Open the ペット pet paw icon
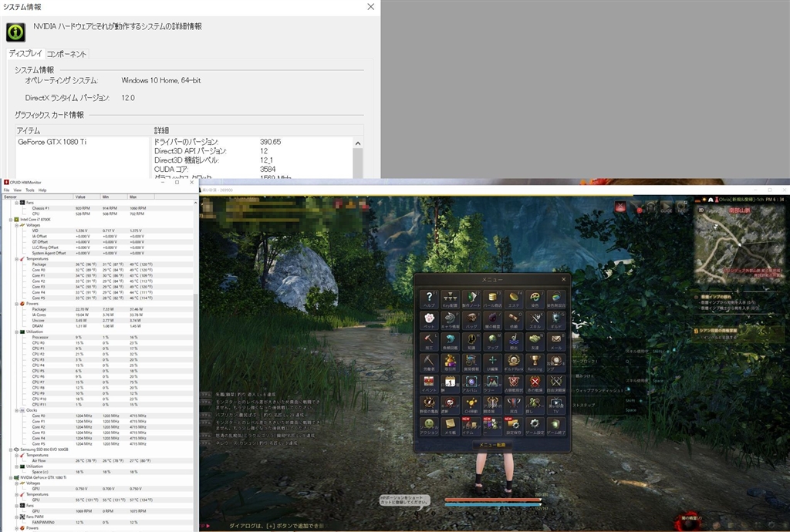 point(429,320)
